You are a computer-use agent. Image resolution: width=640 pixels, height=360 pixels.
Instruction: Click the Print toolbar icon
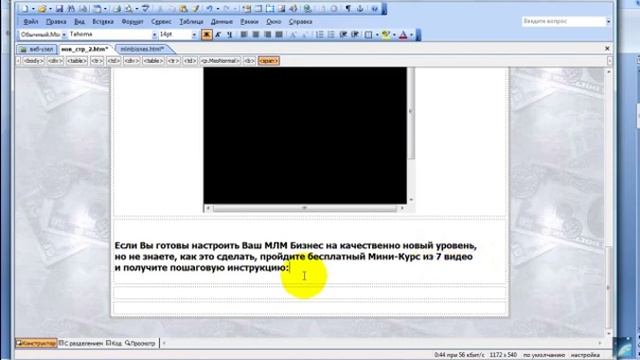click(117, 9)
